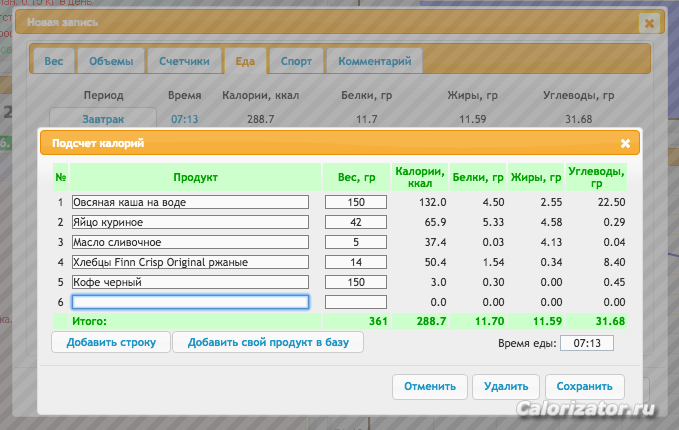The height and width of the screenshot is (430, 679).
Task: Edit weight for Кофе черный
Action: 355,282
